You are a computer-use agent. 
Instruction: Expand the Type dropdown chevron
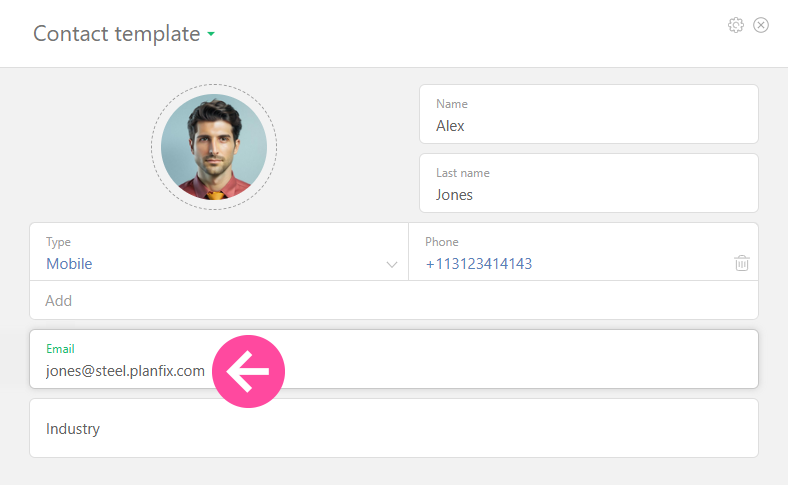point(392,265)
